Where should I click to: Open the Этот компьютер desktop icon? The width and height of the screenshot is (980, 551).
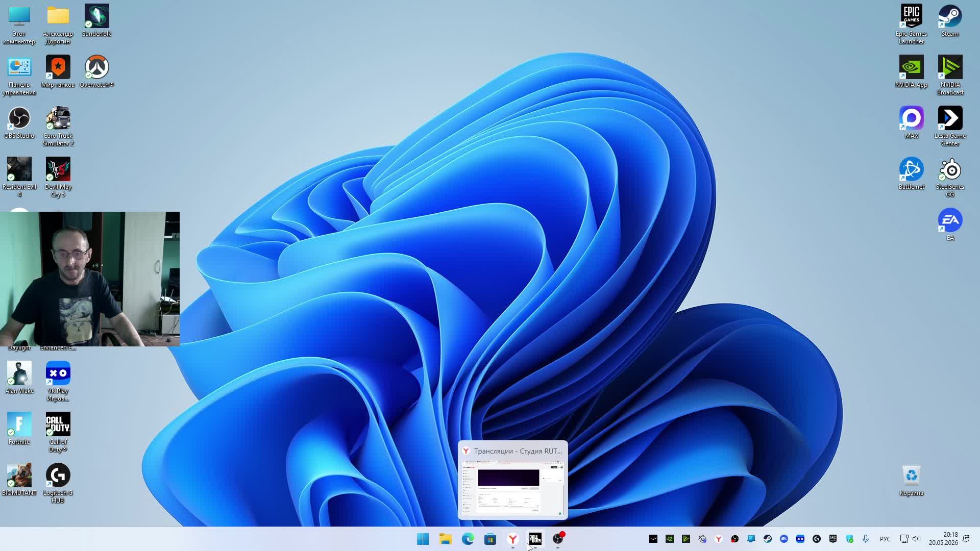[x=19, y=24]
